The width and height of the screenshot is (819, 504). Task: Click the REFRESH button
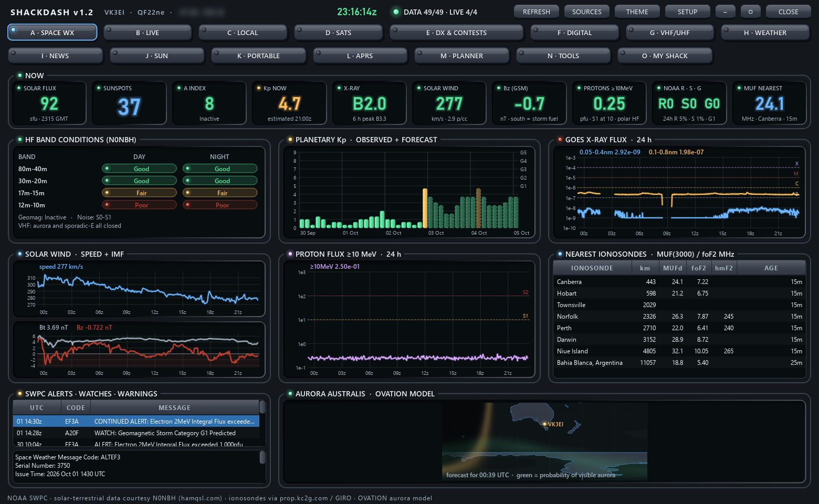point(536,12)
